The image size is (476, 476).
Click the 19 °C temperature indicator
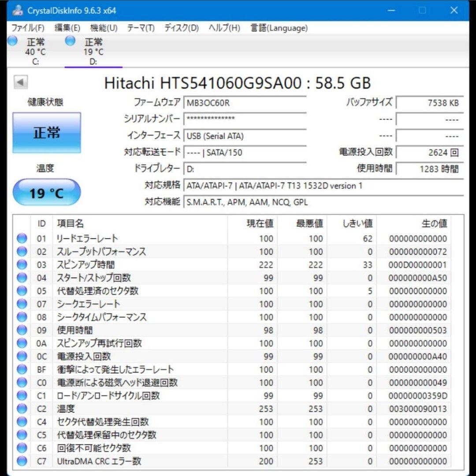(x=46, y=192)
